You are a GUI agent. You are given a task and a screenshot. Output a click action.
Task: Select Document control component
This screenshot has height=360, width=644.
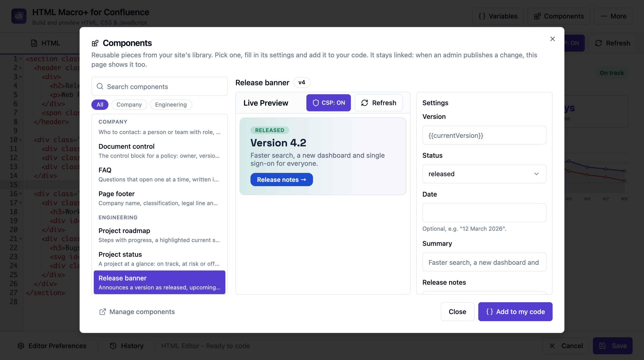point(159,150)
